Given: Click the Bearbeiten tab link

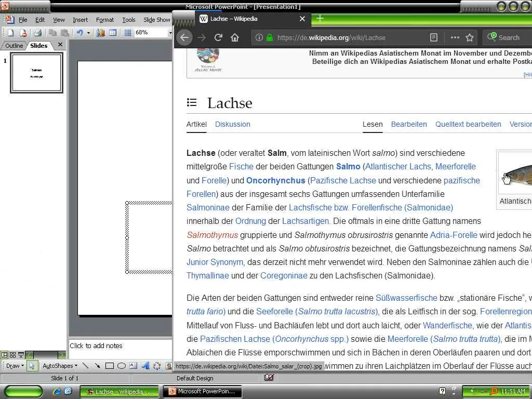Looking at the screenshot, I should (x=409, y=124).
